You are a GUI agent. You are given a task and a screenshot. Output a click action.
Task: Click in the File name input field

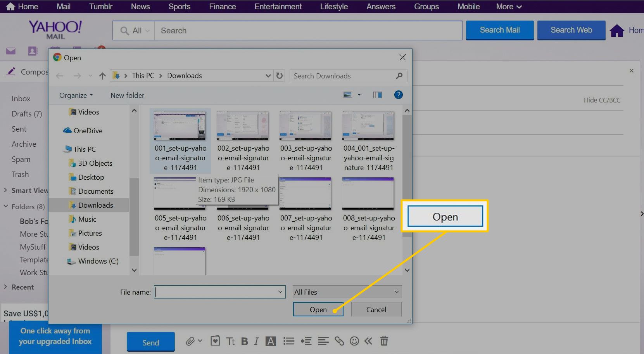(x=215, y=292)
